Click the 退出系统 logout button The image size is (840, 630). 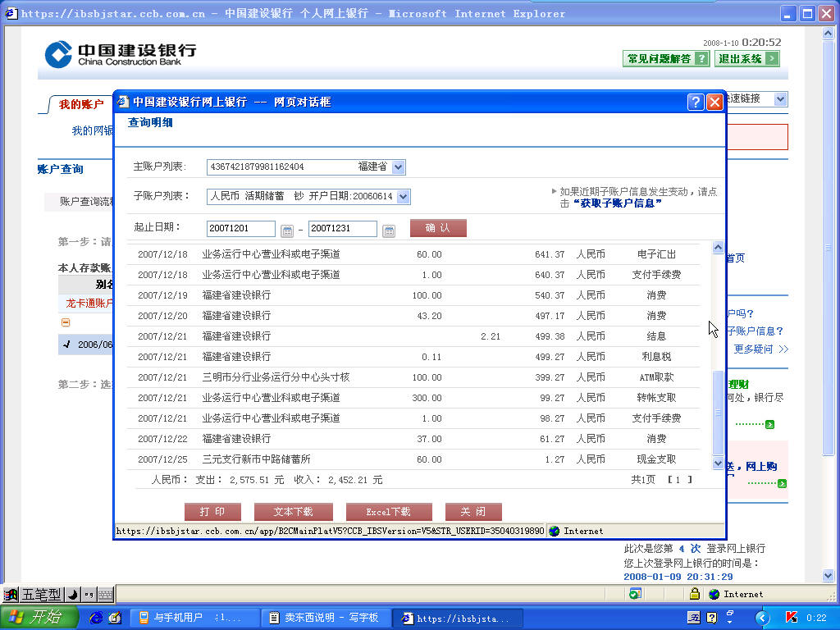[x=746, y=59]
